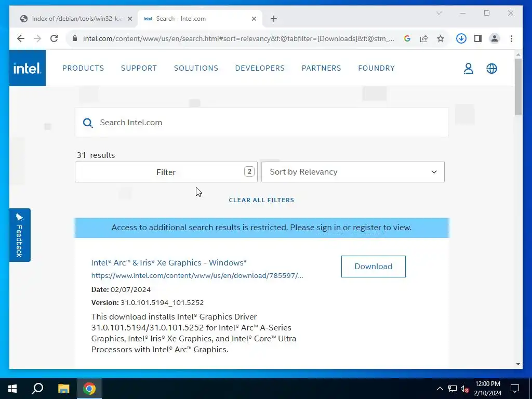The width and height of the screenshot is (532, 399).
Task: Click the Google icon in the address bar
Action: pos(407,38)
